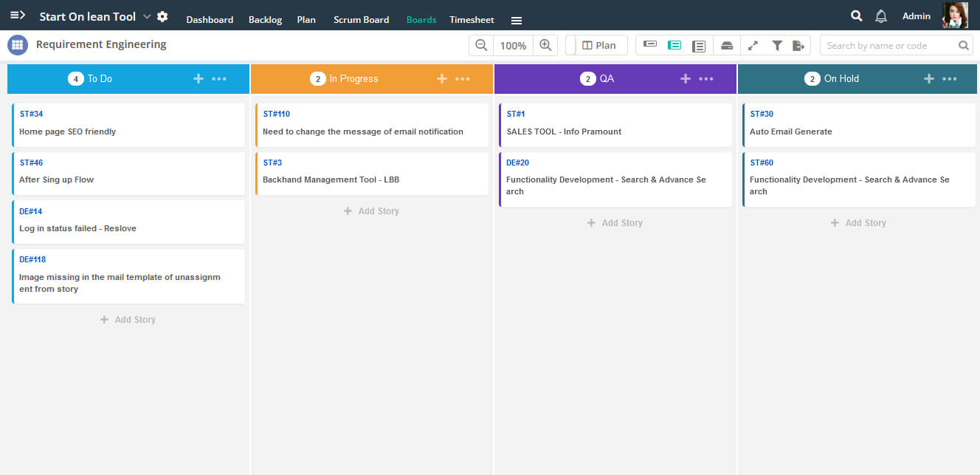Open story ST#30 link
Image resolution: width=980 pixels, height=475 pixels.
[x=762, y=114]
